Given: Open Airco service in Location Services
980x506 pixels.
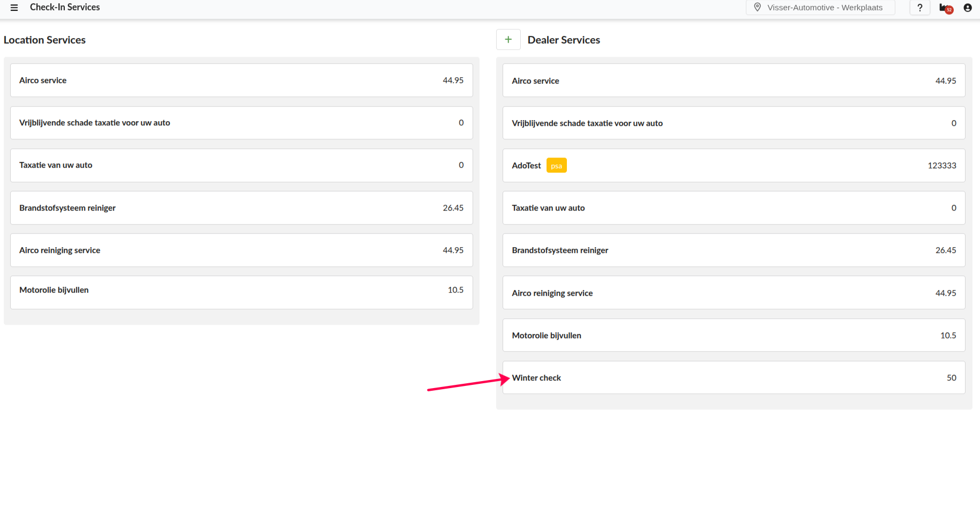Looking at the screenshot, I should tap(241, 80).
